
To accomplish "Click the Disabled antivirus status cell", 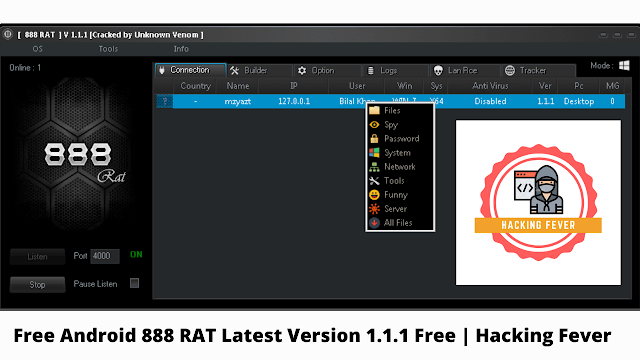I will pos(490,101).
